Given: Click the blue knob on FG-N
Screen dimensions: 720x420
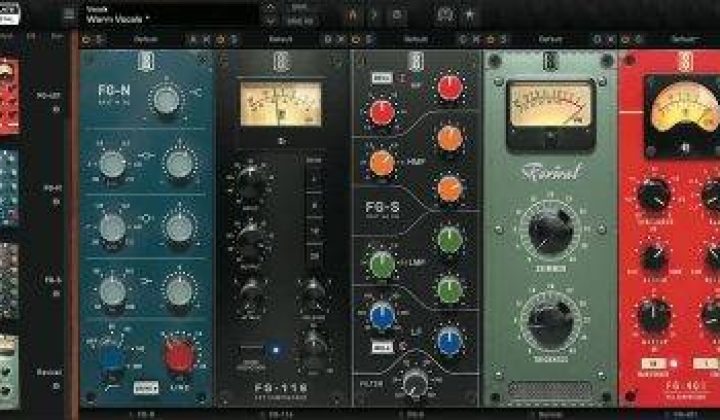Looking at the screenshot, I should coord(112,358).
